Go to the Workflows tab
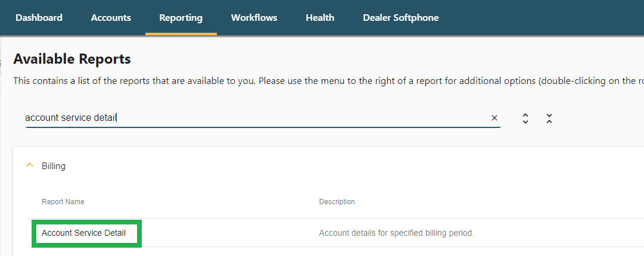The height and width of the screenshot is (256, 644). tap(254, 18)
